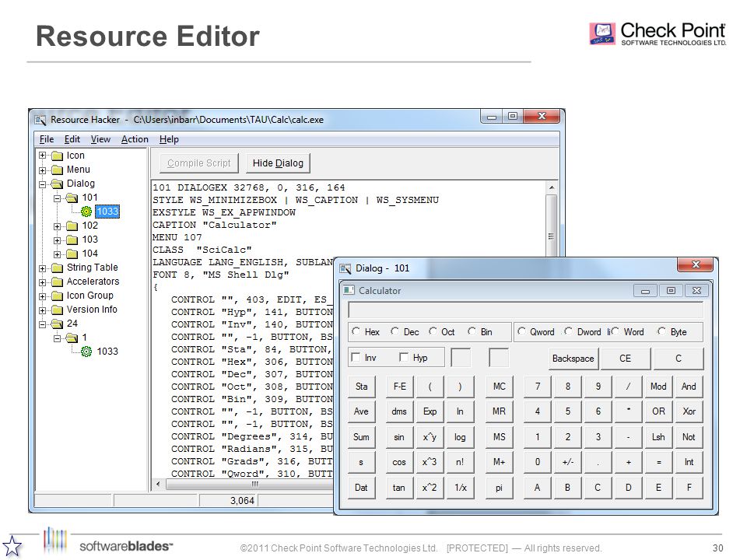This screenshot has height=560, width=747.
Task: Click the folder icon beside 103
Action: coord(72,240)
